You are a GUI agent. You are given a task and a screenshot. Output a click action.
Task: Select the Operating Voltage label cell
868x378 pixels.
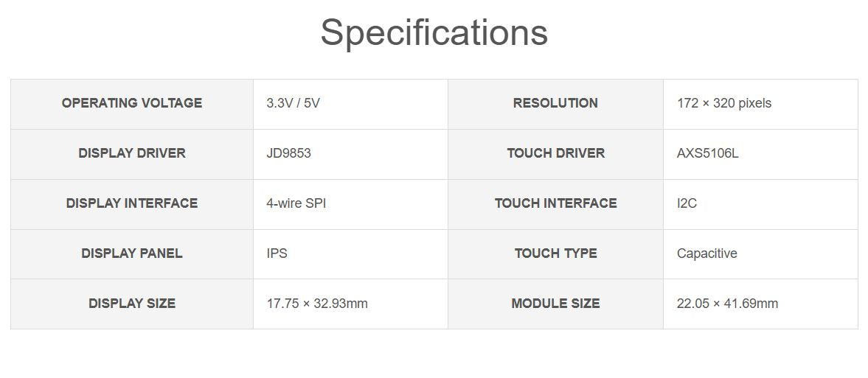pos(132,103)
